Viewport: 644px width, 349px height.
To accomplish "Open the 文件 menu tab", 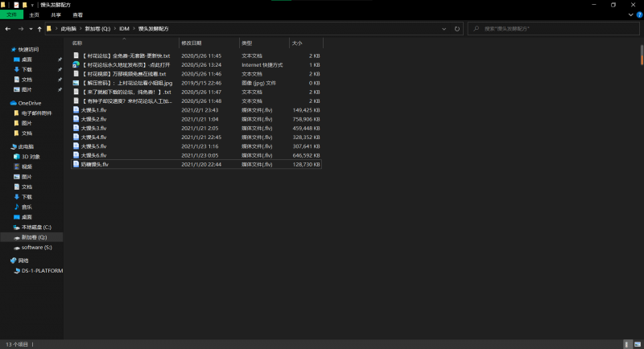I will point(11,14).
